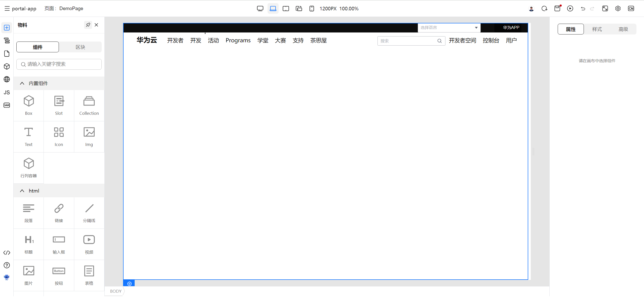Screen dimensions: 644x299
Task: Open the code schema view icon
Action: tap(7, 253)
